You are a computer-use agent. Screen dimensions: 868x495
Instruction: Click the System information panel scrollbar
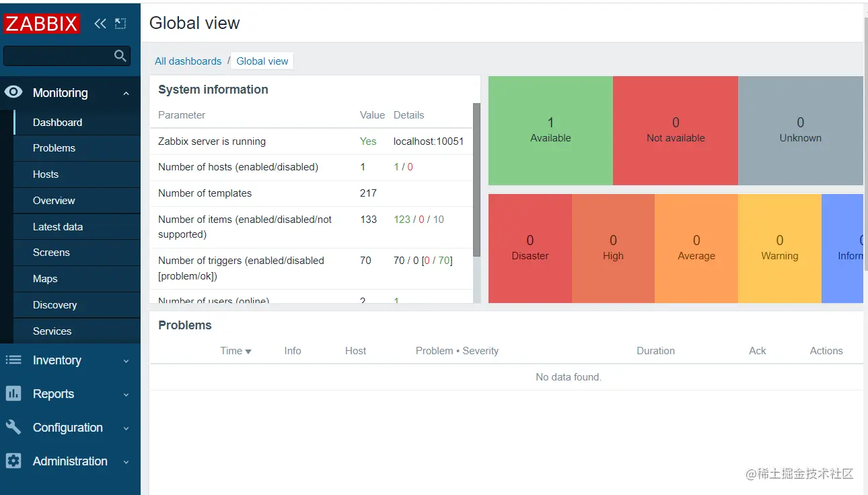pos(476,180)
